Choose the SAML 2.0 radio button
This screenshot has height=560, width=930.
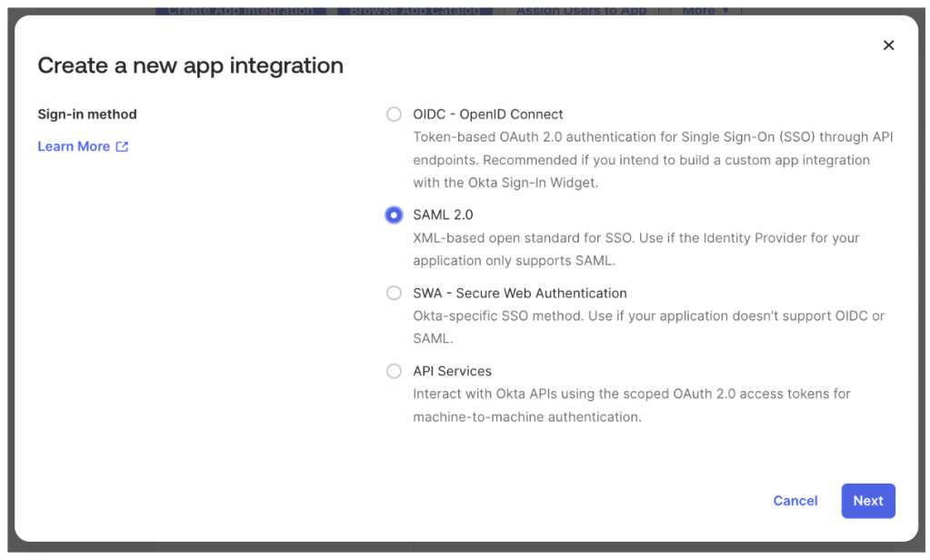pyautogui.click(x=394, y=215)
